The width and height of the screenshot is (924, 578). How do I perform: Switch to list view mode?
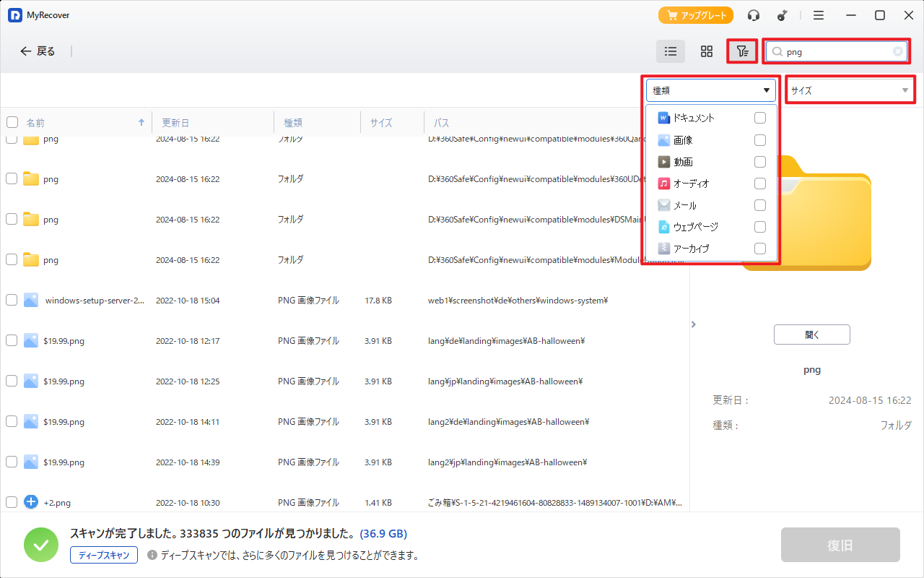tap(671, 51)
